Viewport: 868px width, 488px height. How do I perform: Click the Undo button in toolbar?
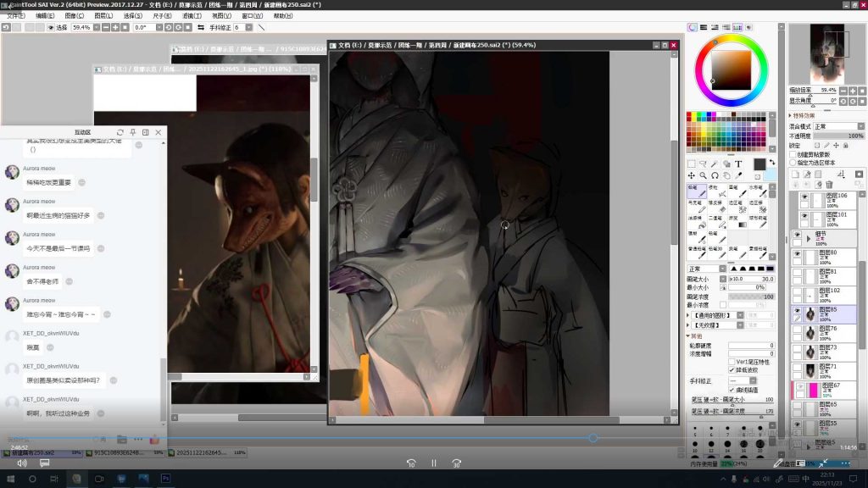click(x=6, y=27)
